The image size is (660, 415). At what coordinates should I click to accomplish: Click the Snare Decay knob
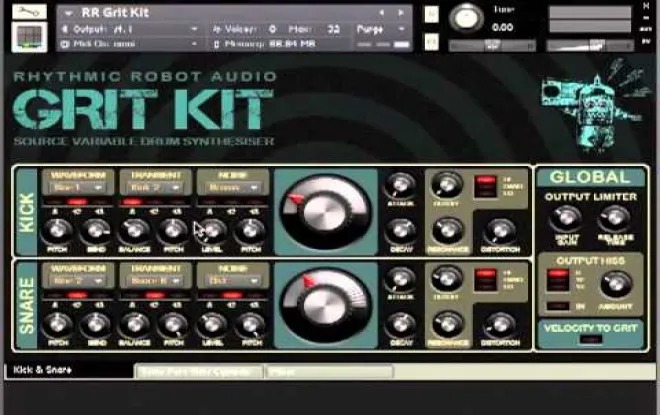point(400,325)
